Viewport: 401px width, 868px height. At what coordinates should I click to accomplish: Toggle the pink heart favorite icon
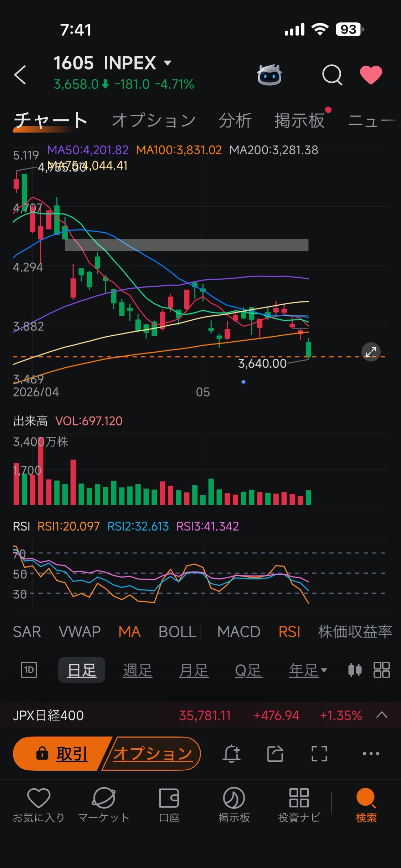tap(371, 75)
